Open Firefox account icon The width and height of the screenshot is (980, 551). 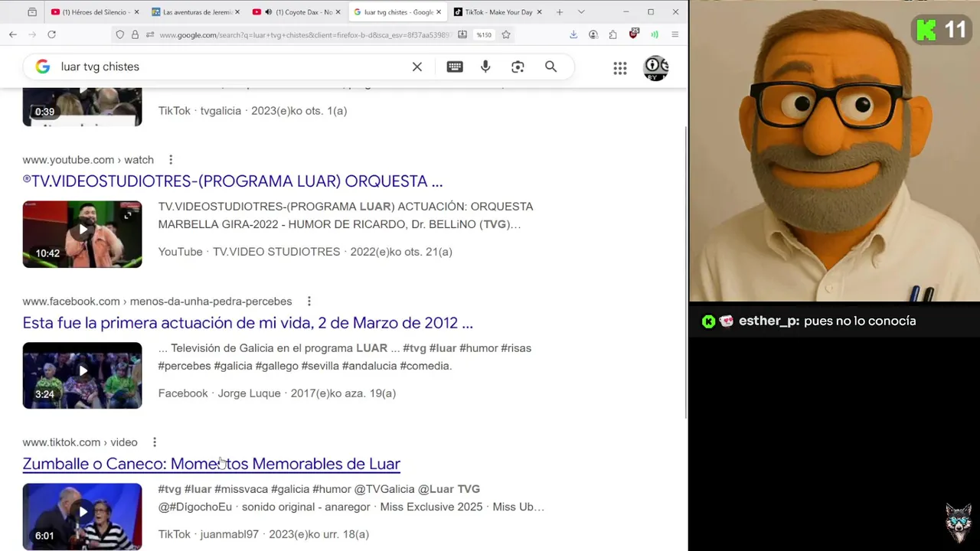(x=593, y=34)
